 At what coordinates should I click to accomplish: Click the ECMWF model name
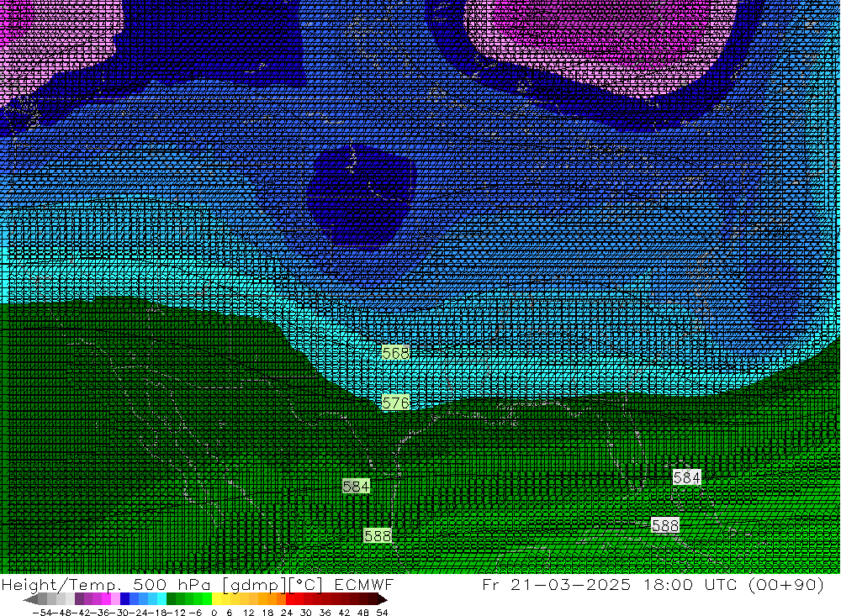point(364,584)
